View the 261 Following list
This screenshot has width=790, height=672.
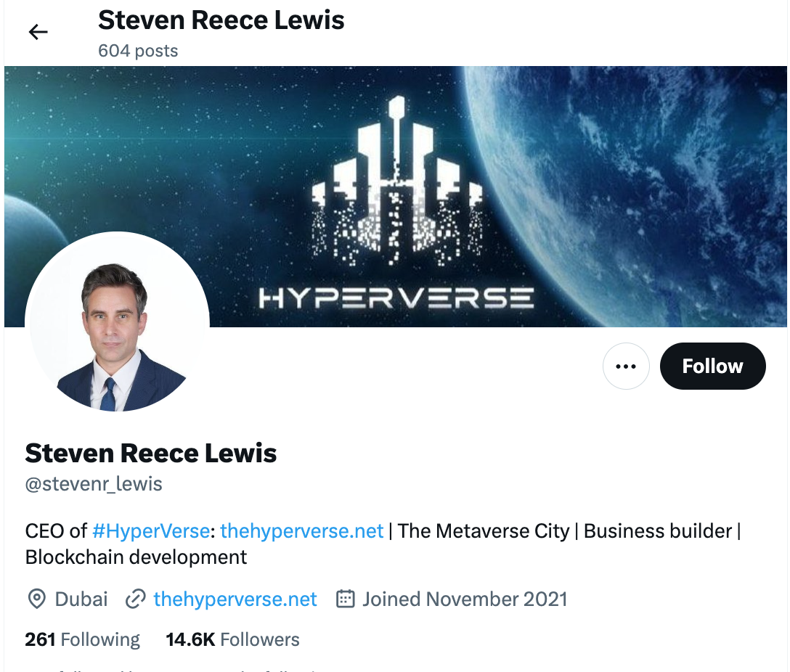(x=82, y=639)
